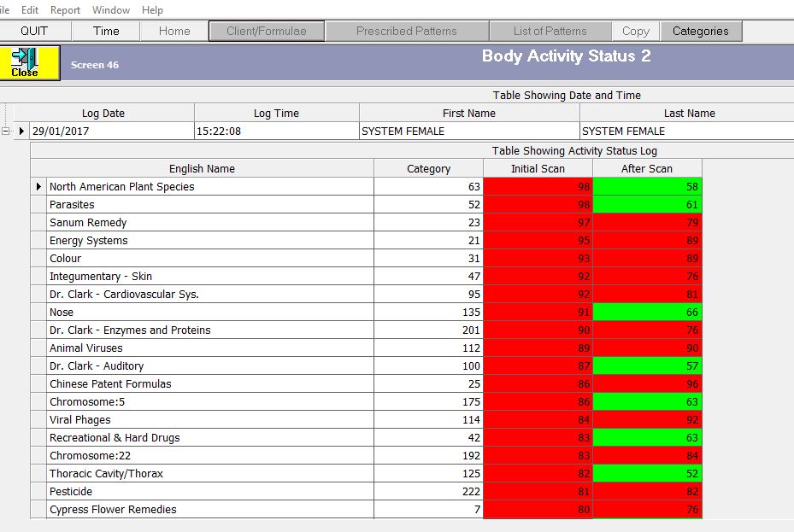
Task: Open the Report menu
Action: pos(65,9)
